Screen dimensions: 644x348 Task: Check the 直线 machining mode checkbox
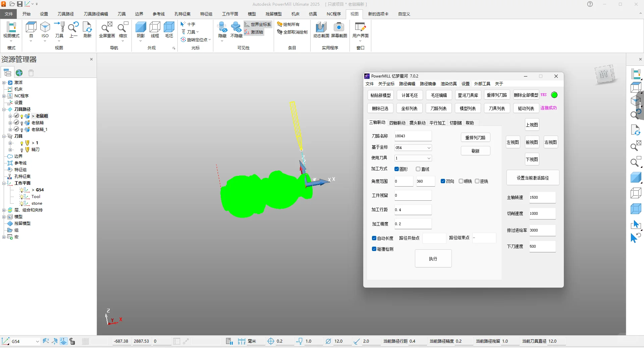(x=418, y=169)
